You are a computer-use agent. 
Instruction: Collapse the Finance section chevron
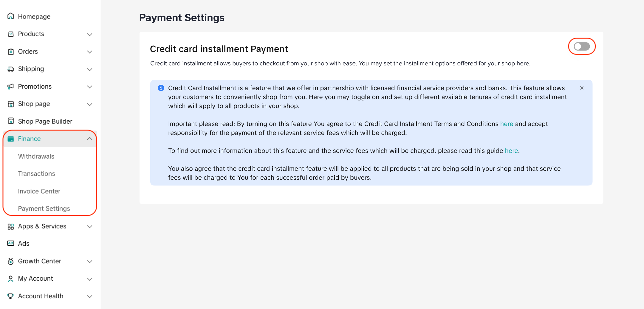click(89, 139)
